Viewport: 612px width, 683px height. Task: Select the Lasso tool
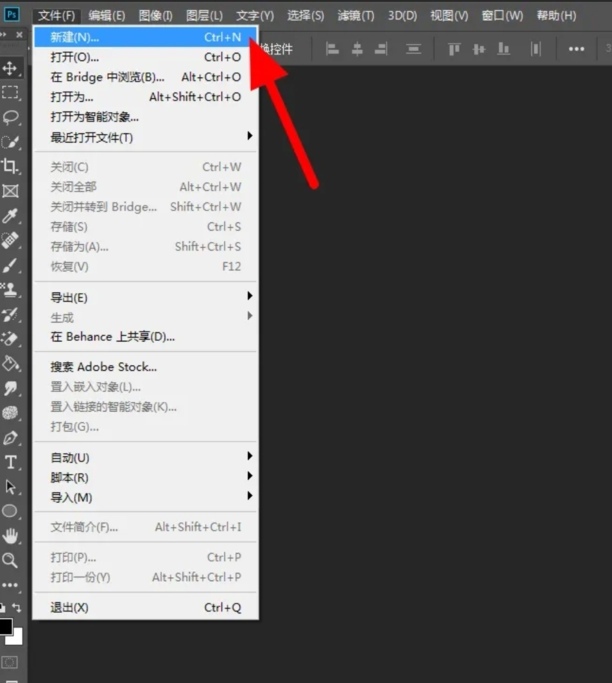[11, 118]
